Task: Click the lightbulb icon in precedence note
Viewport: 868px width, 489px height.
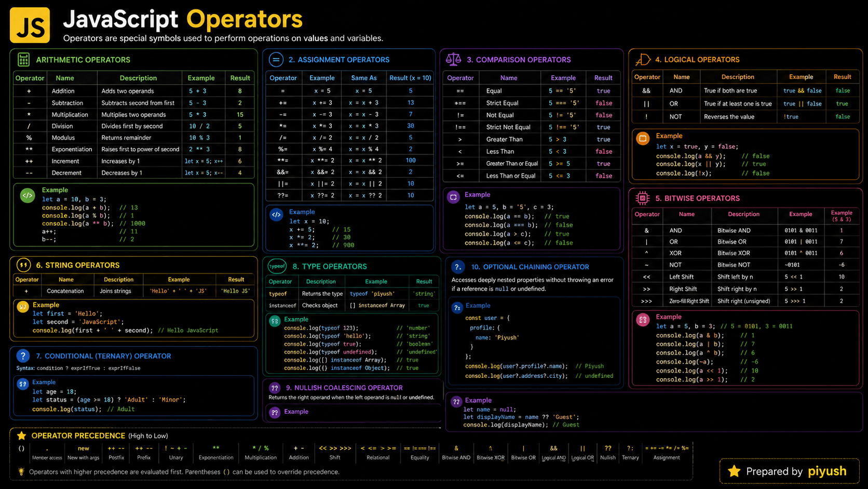Action: click(21, 472)
